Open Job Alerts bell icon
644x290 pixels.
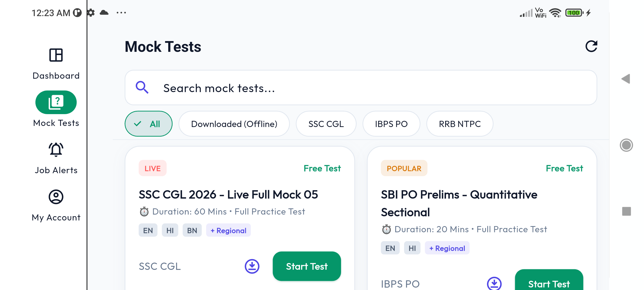[x=56, y=150]
